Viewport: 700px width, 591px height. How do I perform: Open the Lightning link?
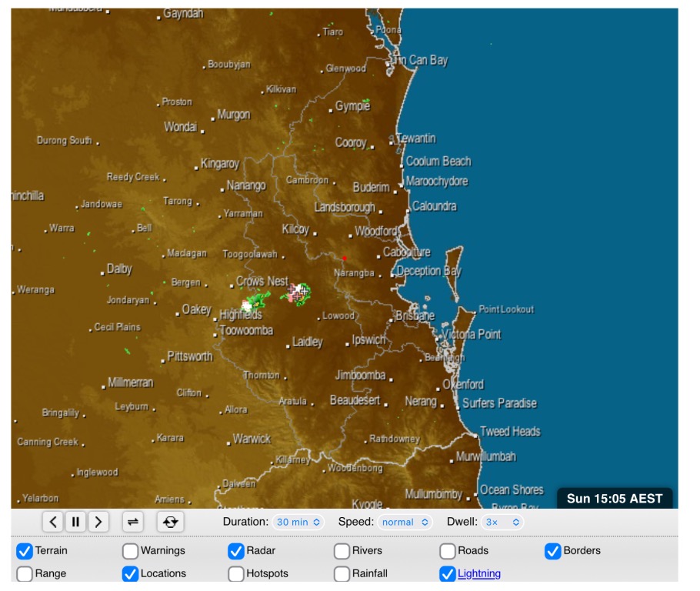click(x=478, y=573)
